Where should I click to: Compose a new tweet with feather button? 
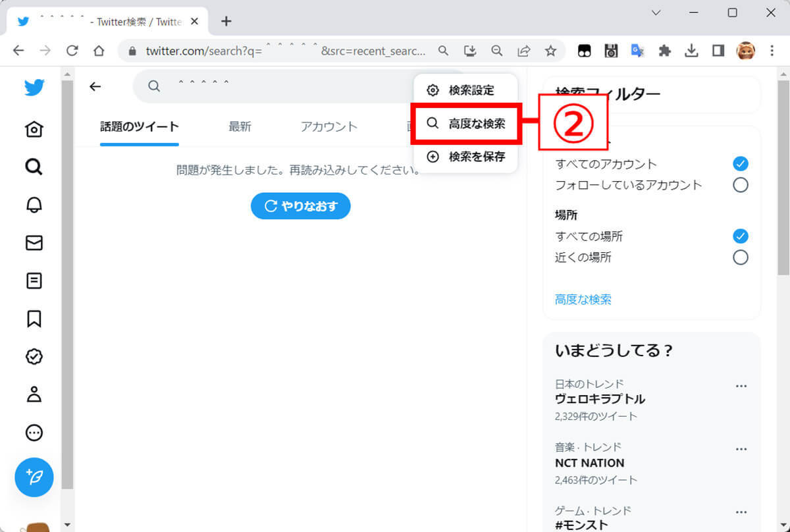click(x=34, y=477)
